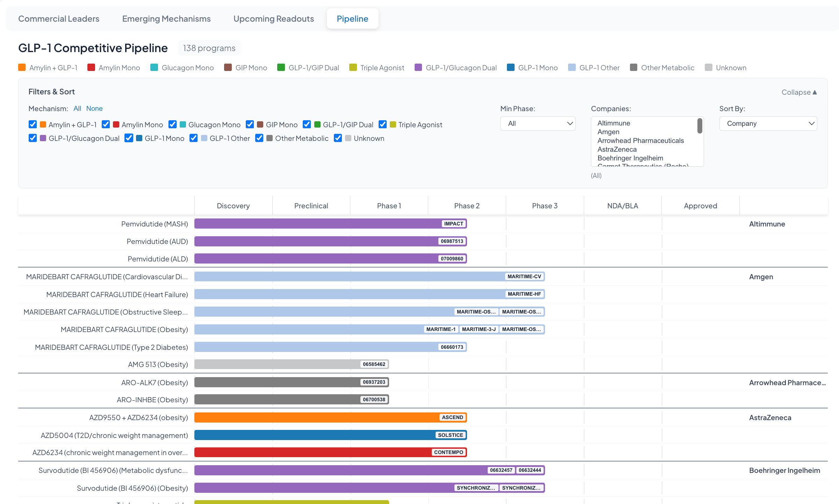The height and width of the screenshot is (504, 839).
Task: Select AstraZeneca in the Companies list
Action: [x=617, y=149]
